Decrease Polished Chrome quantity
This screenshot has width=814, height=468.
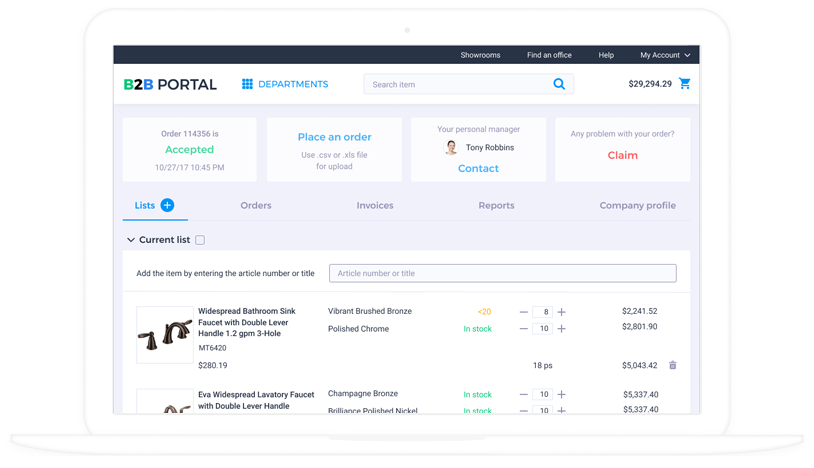tap(523, 328)
